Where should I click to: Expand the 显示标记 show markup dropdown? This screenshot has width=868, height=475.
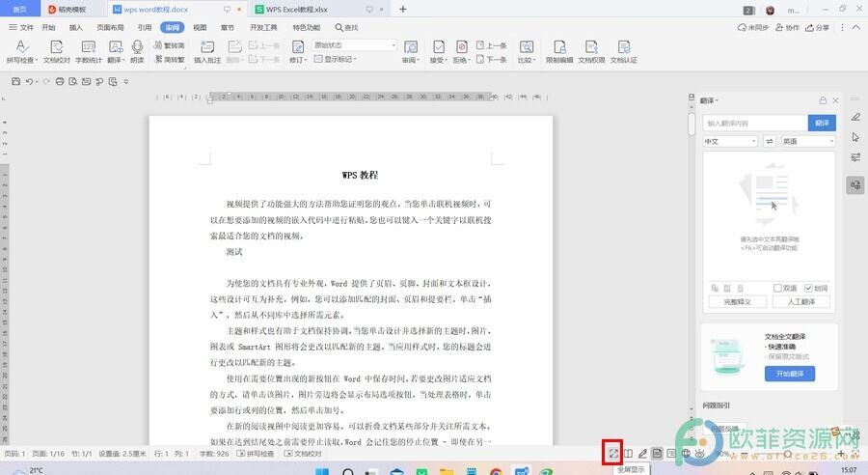point(336,59)
